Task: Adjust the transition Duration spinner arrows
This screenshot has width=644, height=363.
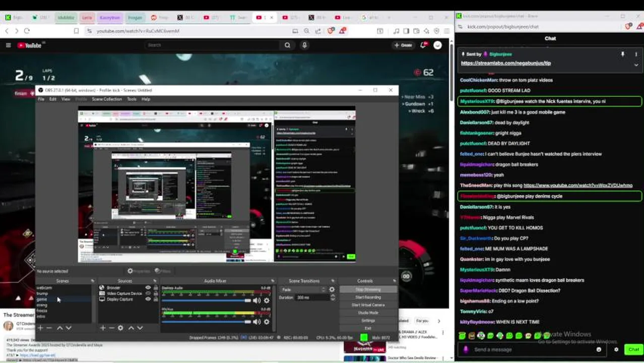Action: [332, 297]
